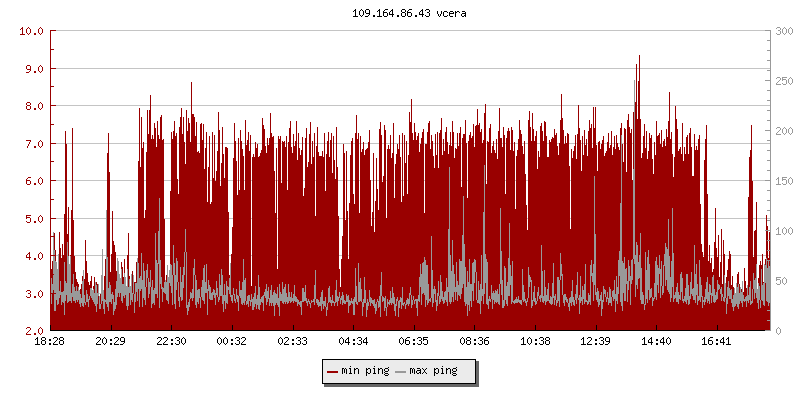The image size is (800, 400).
Task: Click the min ping legend label
Action: click(365, 371)
